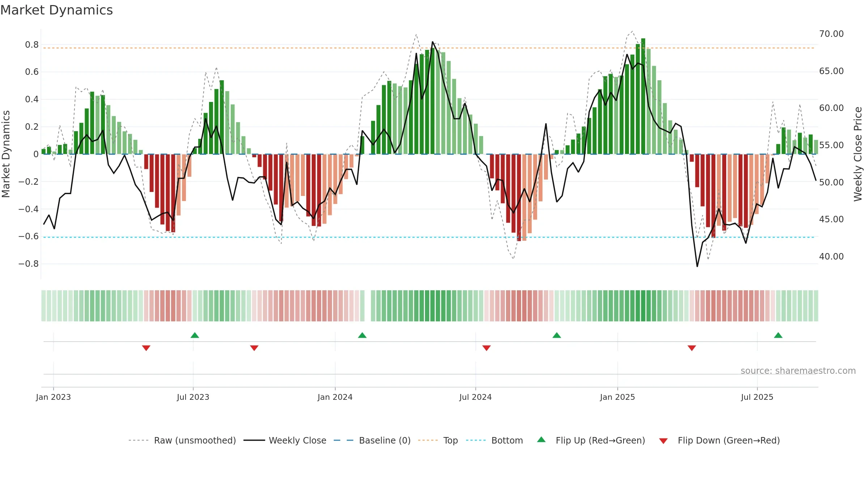
Task: Click the −0.6 left axis label
Action: pyautogui.click(x=29, y=236)
